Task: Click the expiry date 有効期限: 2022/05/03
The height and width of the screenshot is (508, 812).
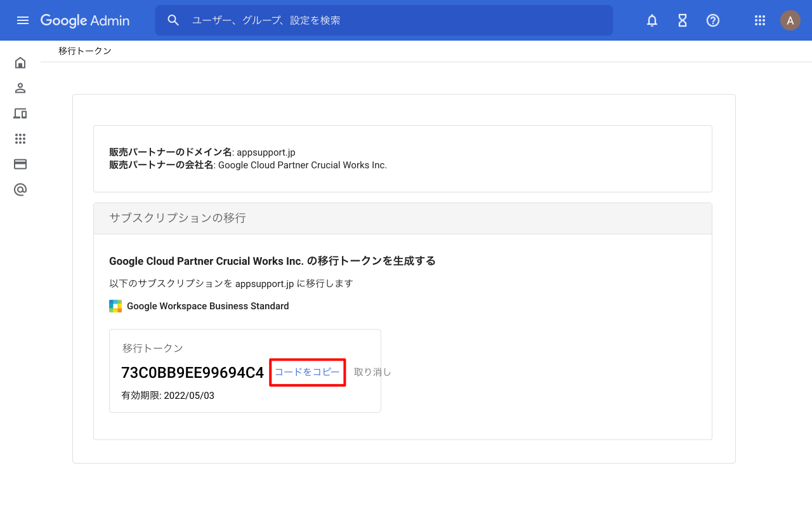Action: (167, 396)
